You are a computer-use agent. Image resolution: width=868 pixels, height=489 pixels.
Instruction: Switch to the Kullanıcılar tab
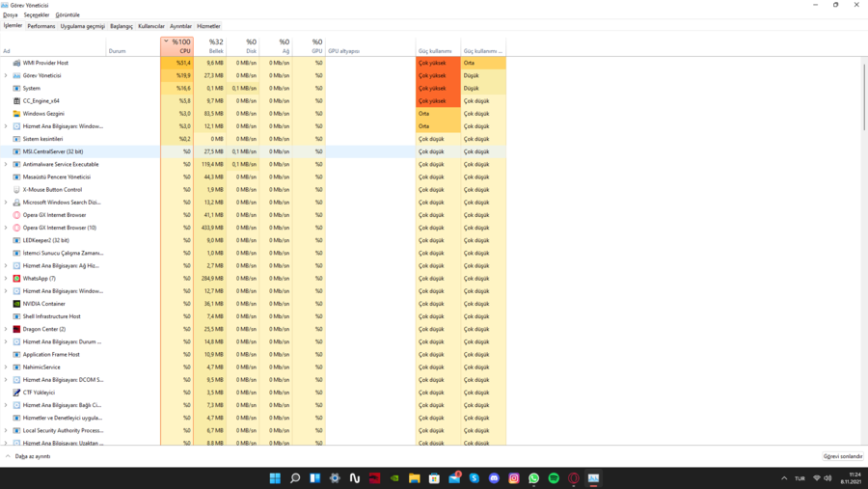pos(151,26)
